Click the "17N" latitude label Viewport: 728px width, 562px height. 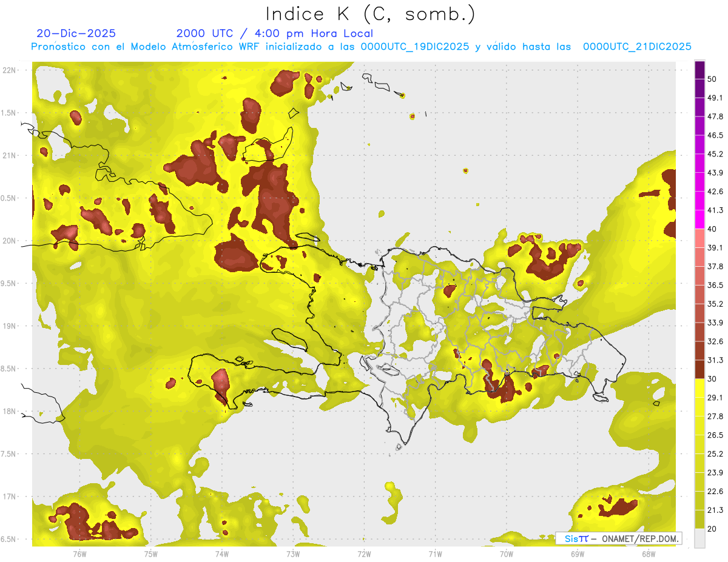point(10,497)
